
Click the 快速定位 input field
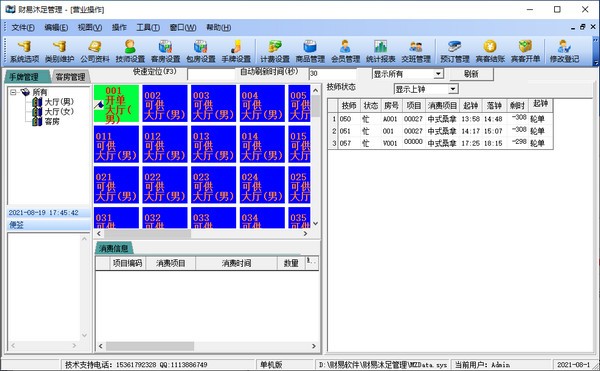(211, 73)
